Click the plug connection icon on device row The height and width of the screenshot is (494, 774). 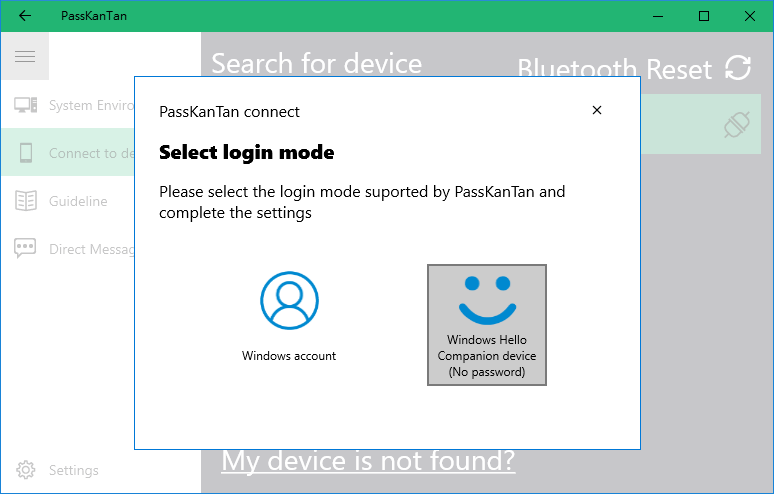click(x=737, y=125)
